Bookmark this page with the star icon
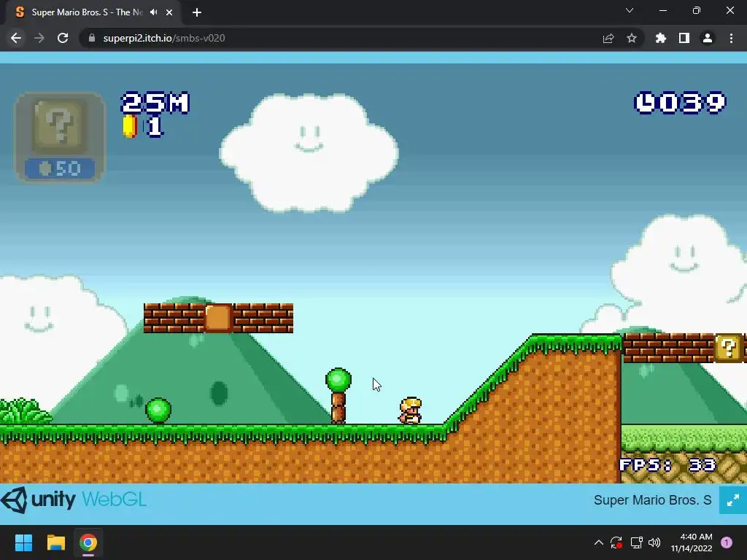 coord(632,38)
